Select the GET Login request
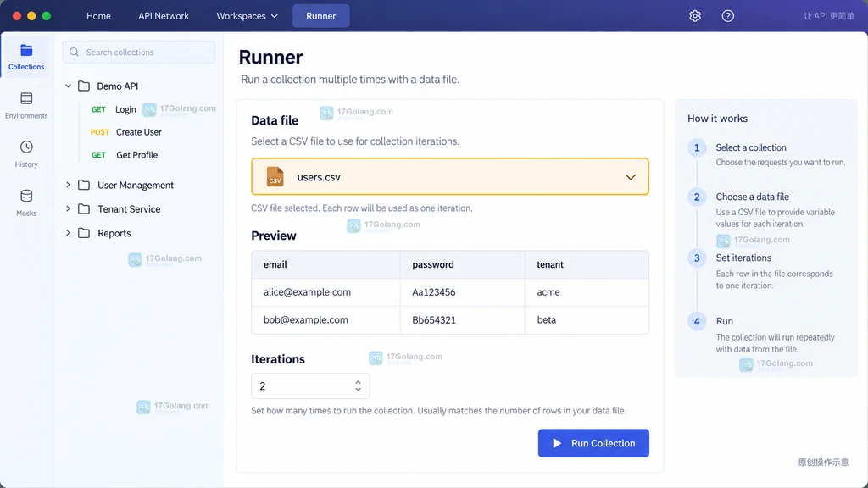 [x=114, y=109]
